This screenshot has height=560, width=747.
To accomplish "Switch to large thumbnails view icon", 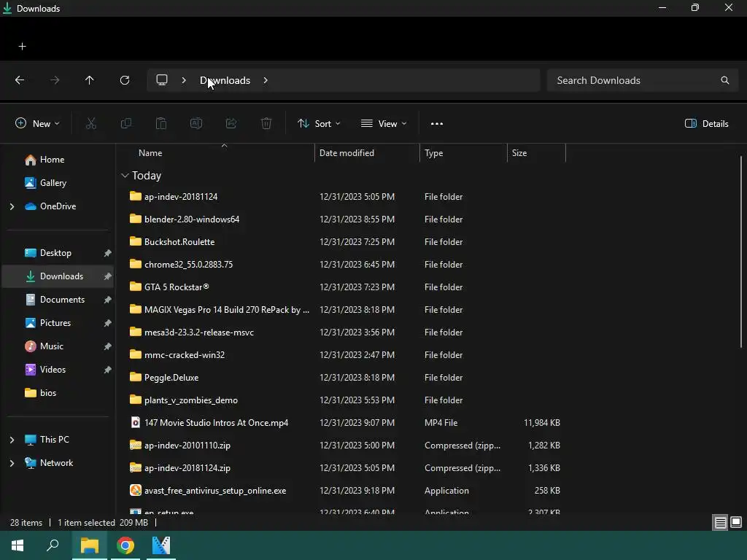I will tap(736, 523).
